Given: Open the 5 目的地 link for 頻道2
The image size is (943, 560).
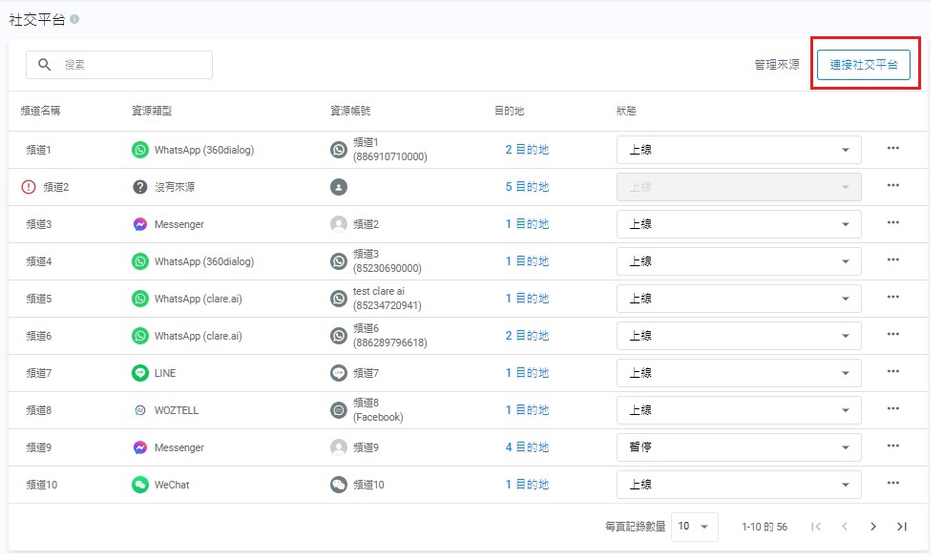Looking at the screenshot, I should (527, 187).
